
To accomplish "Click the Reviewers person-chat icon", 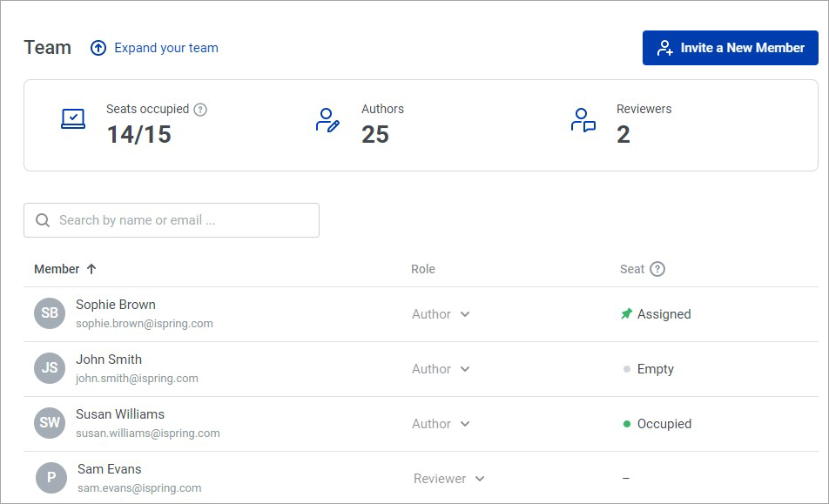I will pos(583,120).
